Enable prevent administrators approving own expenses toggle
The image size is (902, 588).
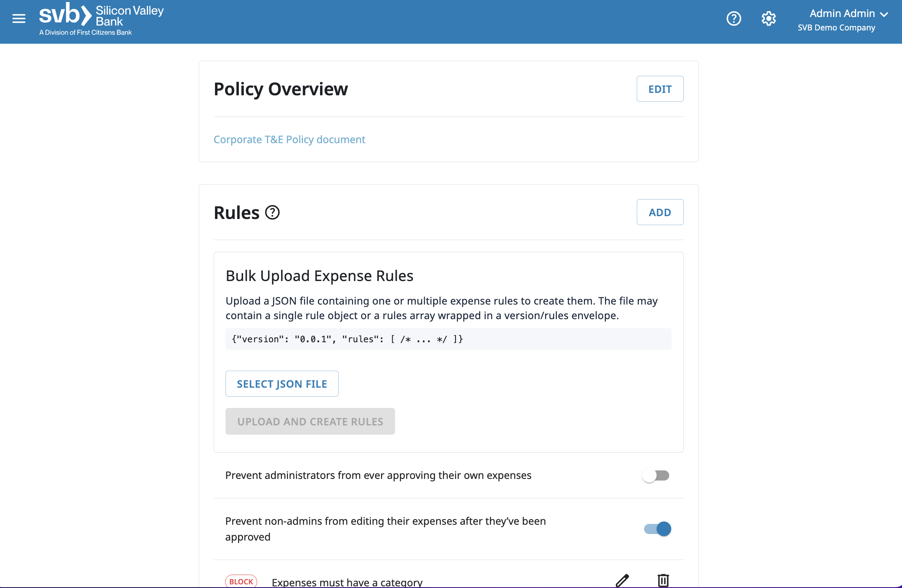pos(656,475)
